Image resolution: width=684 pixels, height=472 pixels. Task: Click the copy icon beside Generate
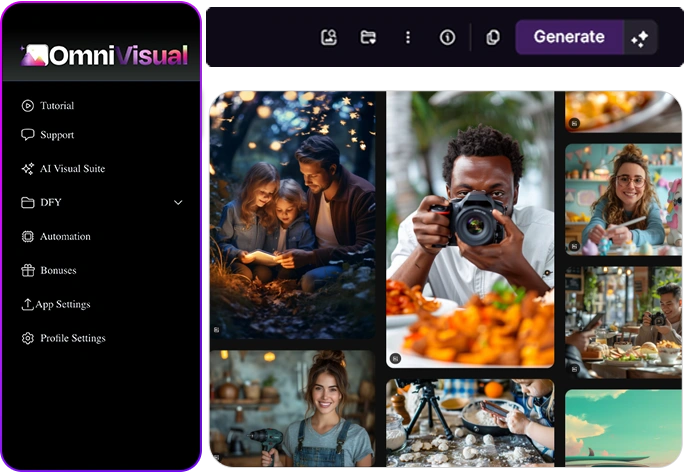click(493, 37)
